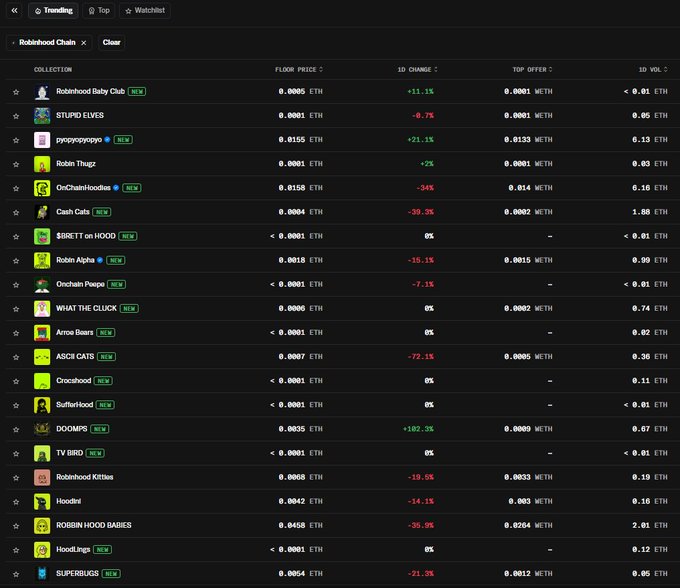Image resolution: width=680 pixels, height=588 pixels.
Task: Star $BRETT on HOOD to watchlist
Action: pos(16,236)
